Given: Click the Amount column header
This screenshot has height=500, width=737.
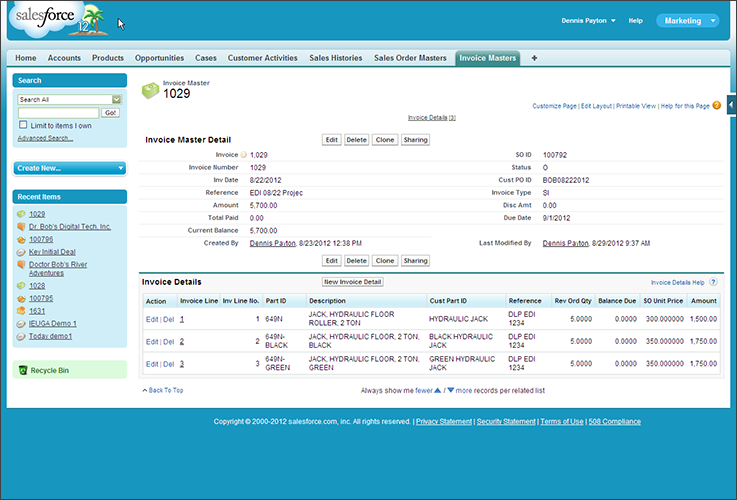Looking at the screenshot, I should tap(704, 301).
